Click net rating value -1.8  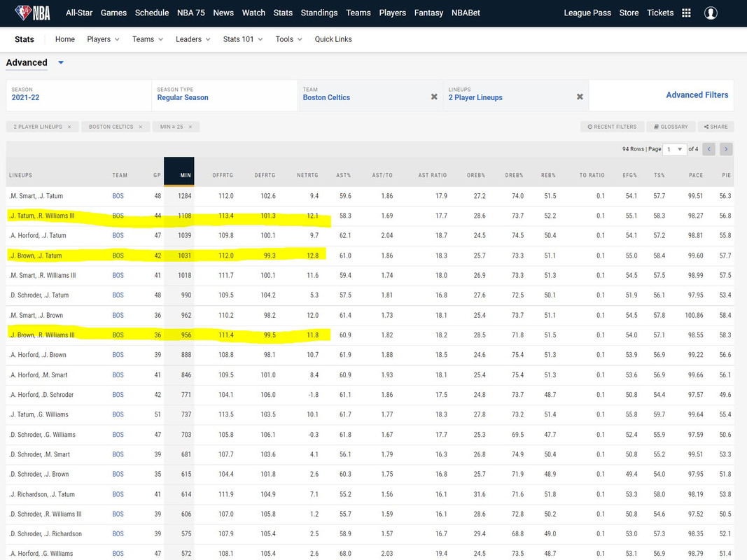(x=313, y=395)
